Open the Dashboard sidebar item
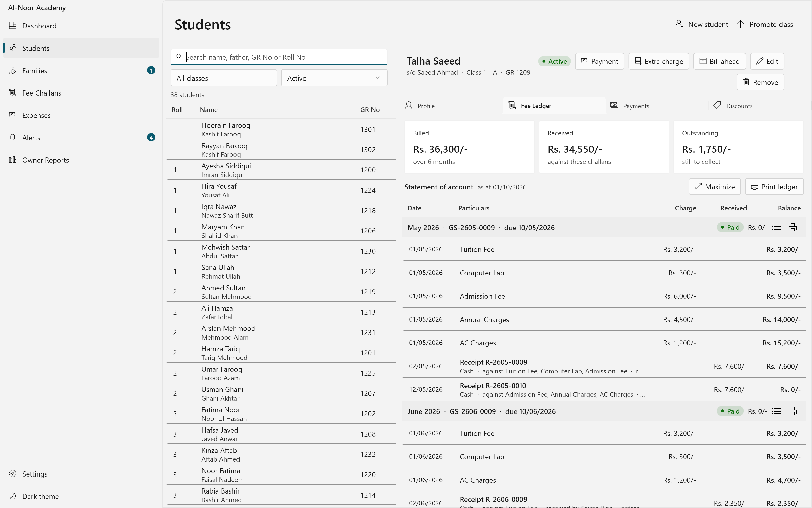The height and width of the screenshot is (508, 812). 81,26
